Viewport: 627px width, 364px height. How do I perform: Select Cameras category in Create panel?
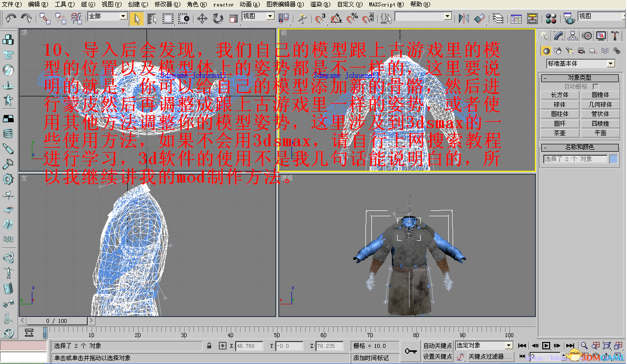tap(581, 50)
